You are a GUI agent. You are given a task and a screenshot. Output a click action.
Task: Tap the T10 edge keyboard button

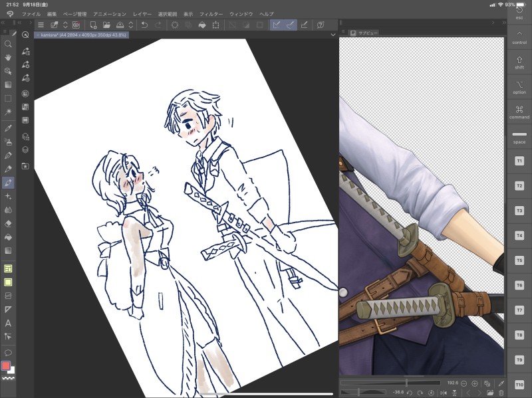pos(519,385)
